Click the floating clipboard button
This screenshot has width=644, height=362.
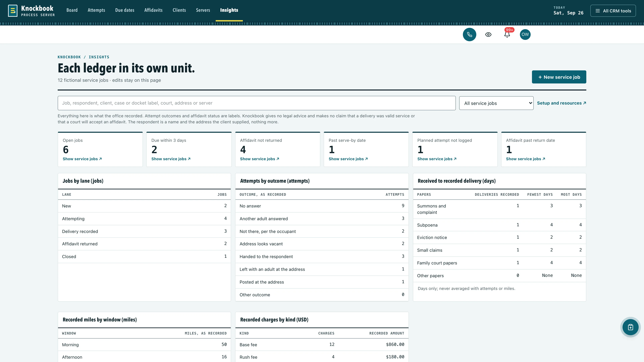[x=631, y=327]
